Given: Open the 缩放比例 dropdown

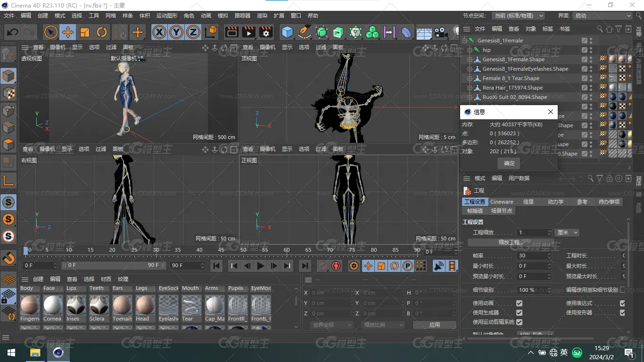Looking at the screenshot, I should 383,325.
